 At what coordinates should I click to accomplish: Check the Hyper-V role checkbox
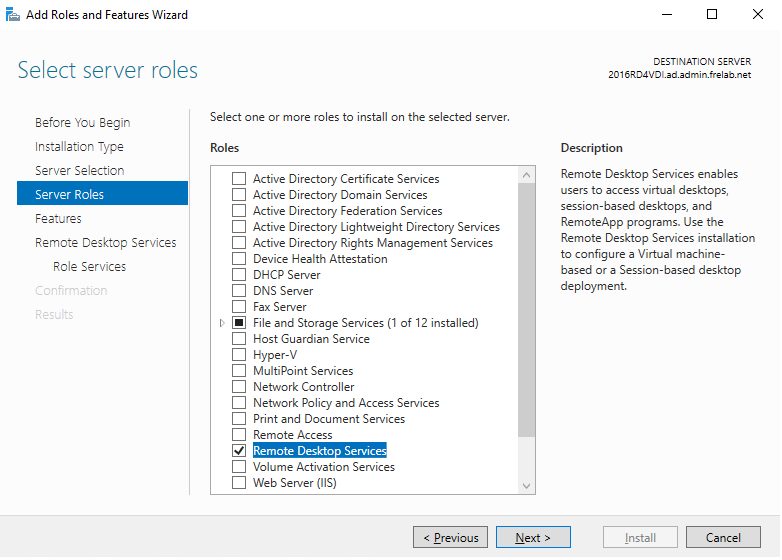pos(239,355)
